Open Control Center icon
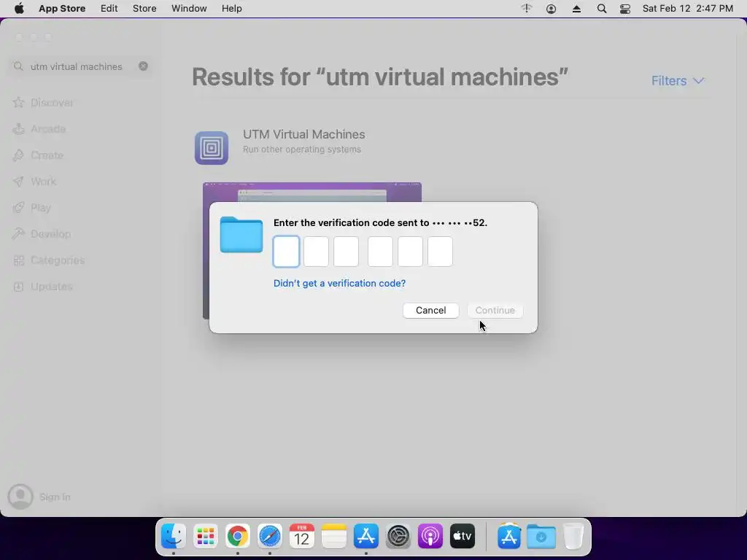The width and height of the screenshot is (747, 560). coord(625,9)
